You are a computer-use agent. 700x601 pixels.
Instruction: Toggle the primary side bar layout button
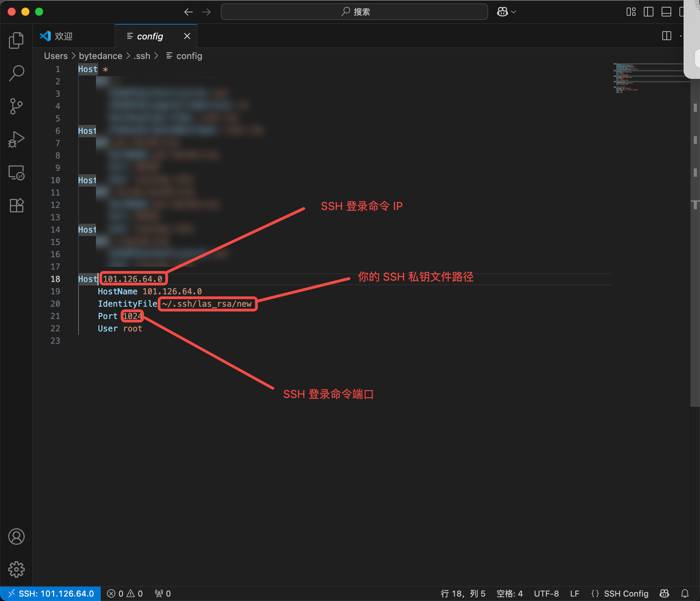[648, 12]
